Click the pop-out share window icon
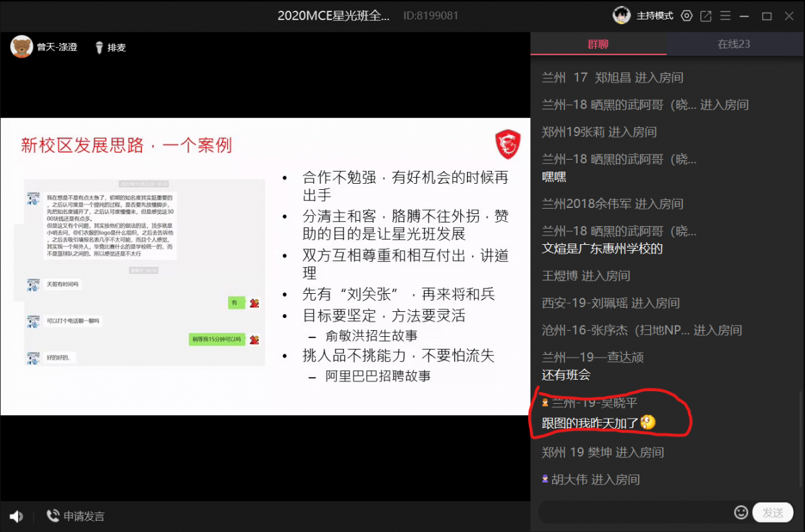 tap(706, 15)
